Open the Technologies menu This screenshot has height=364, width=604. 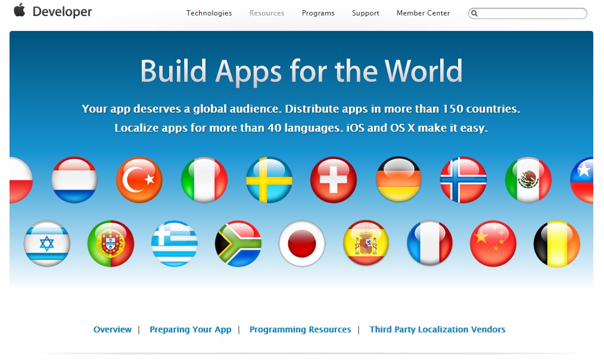tap(209, 13)
